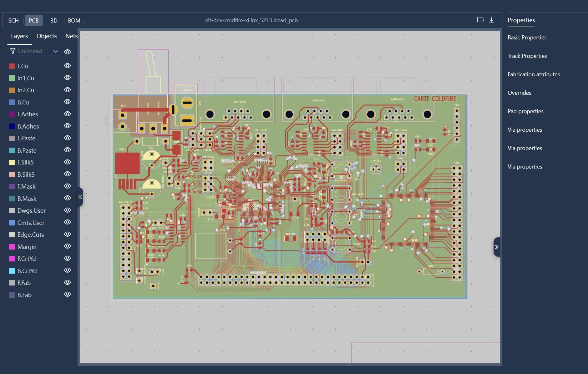This screenshot has height=374, width=588.
Task: Click the CARTE COLDFIRE text on board
Action: 435,99
